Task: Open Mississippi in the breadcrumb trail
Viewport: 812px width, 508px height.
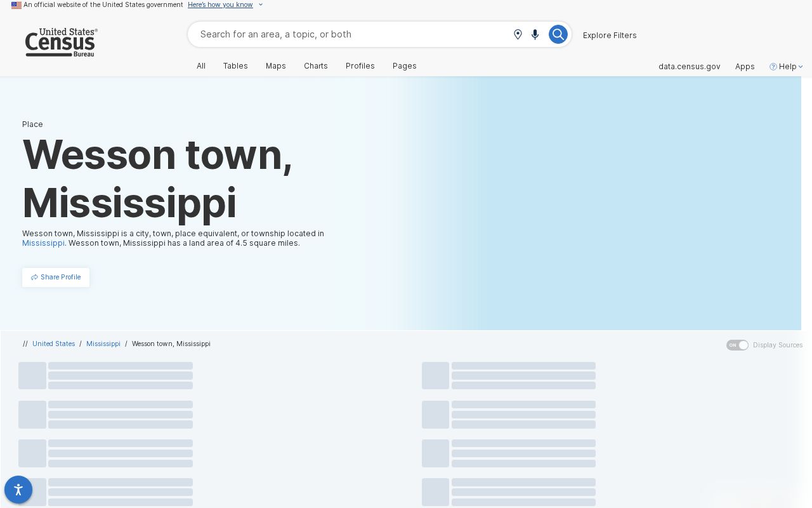Action: click(x=103, y=344)
